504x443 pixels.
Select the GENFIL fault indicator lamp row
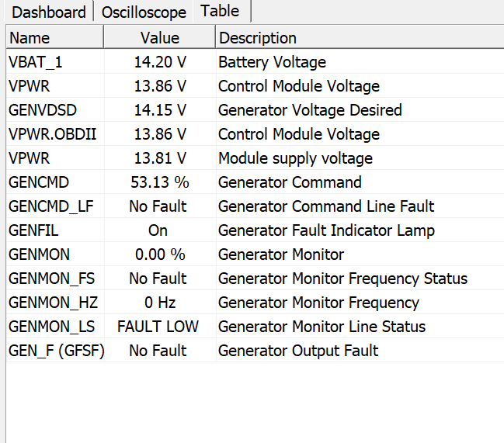coord(33,230)
